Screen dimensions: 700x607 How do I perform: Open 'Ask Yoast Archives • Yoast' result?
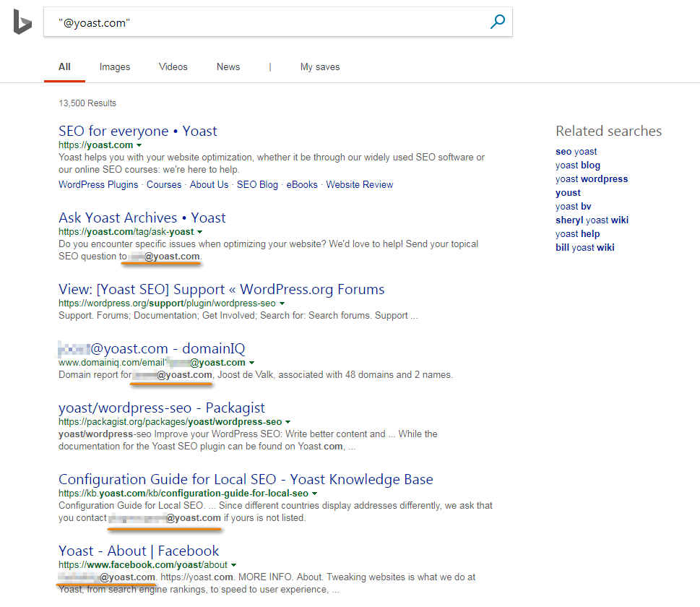pos(142,218)
